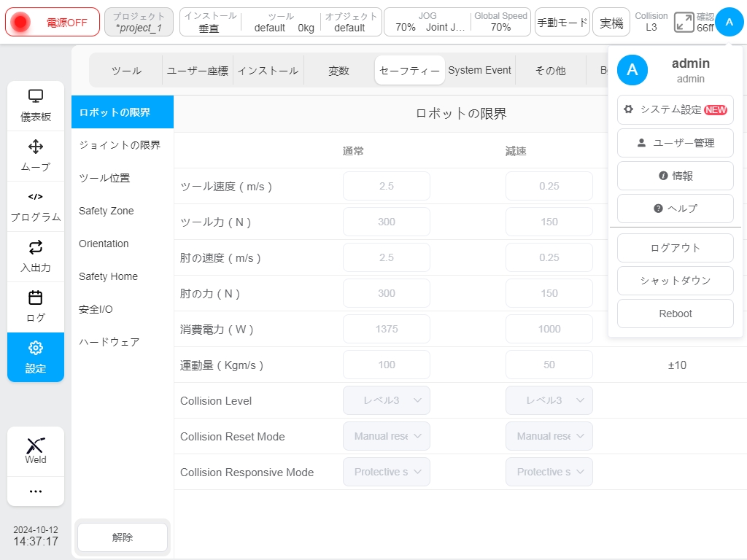Click the 減速 消費電力 field showing 1000
The height and width of the screenshot is (560, 747).
point(549,329)
